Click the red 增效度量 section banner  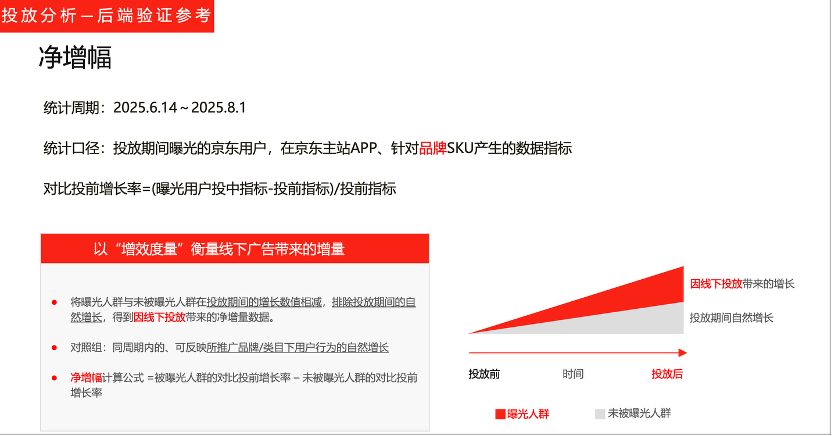234,248
